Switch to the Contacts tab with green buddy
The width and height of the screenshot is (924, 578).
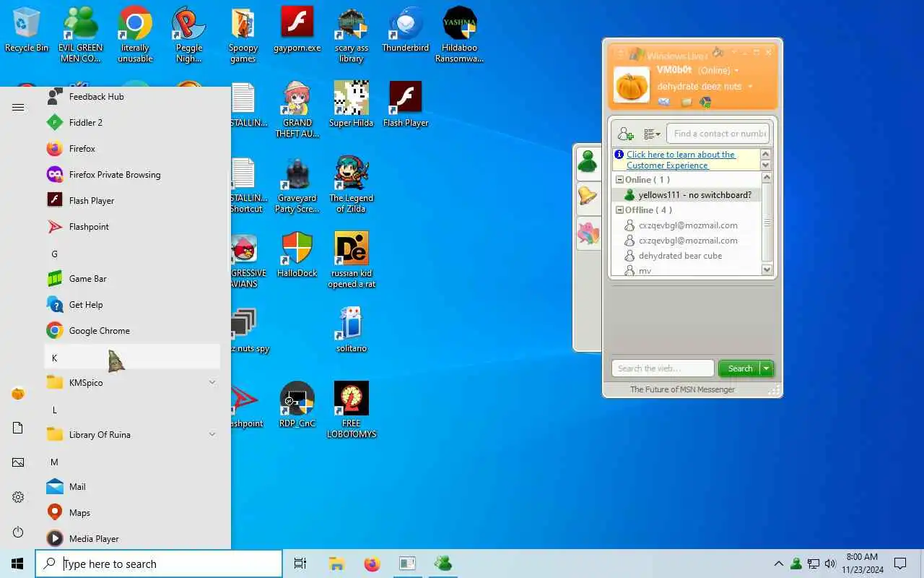point(588,163)
